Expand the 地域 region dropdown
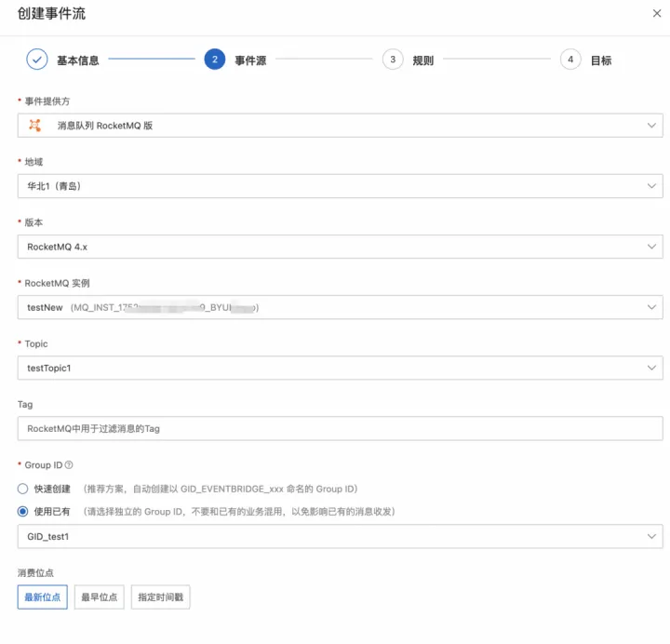 pos(341,186)
